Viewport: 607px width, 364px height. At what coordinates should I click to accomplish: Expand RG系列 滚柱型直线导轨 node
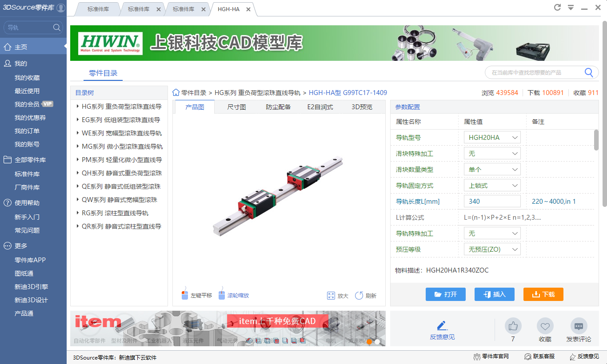coord(77,213)
